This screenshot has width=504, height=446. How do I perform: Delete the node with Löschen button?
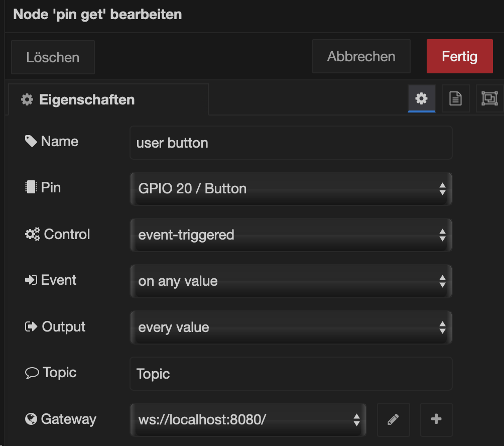tap(53, 57)
